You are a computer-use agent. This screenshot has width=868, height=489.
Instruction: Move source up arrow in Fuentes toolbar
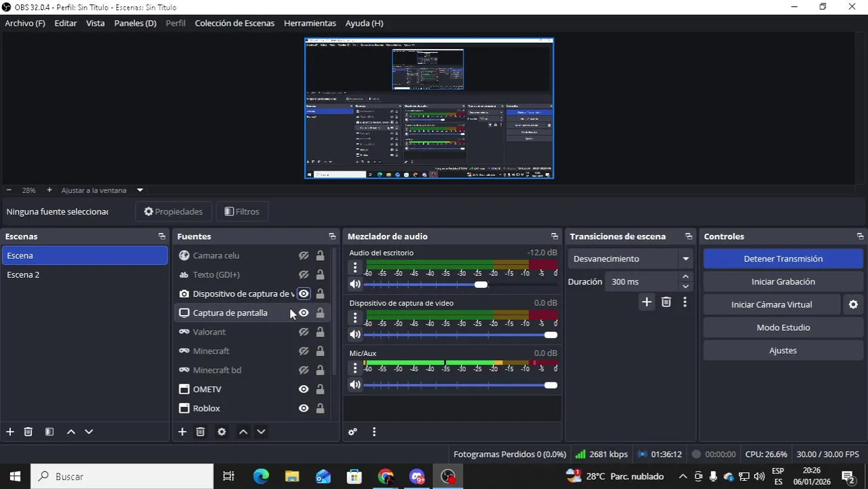coord(243,432)
